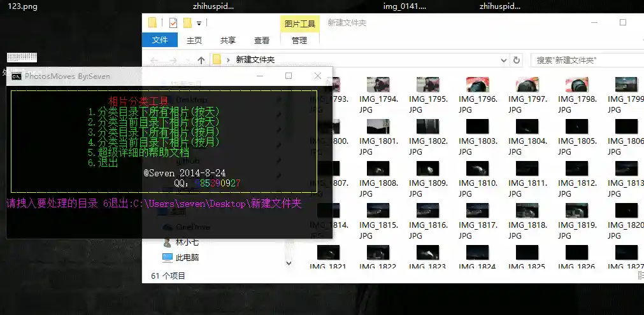Click the 61 个项目 status bar text
644x315 pixels.
pos(168,276)
